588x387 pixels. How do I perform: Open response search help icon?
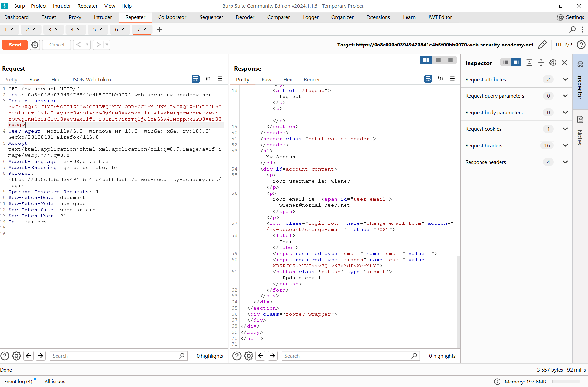coord(237,356)
